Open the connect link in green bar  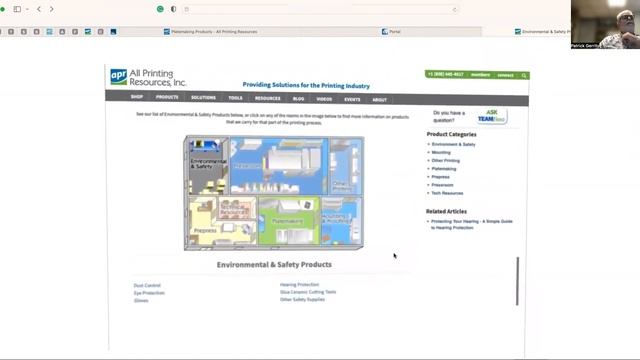pyautogui.click(x=505, y=75)
